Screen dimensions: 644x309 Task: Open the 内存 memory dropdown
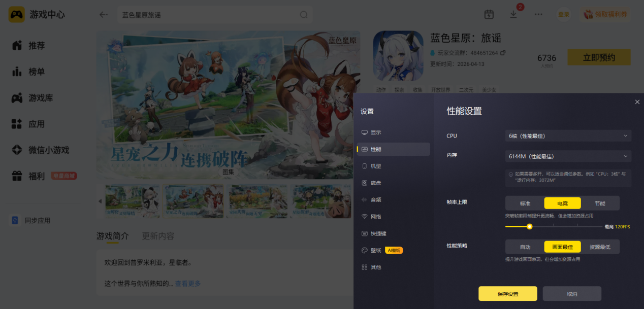click(x=568, y=156)
